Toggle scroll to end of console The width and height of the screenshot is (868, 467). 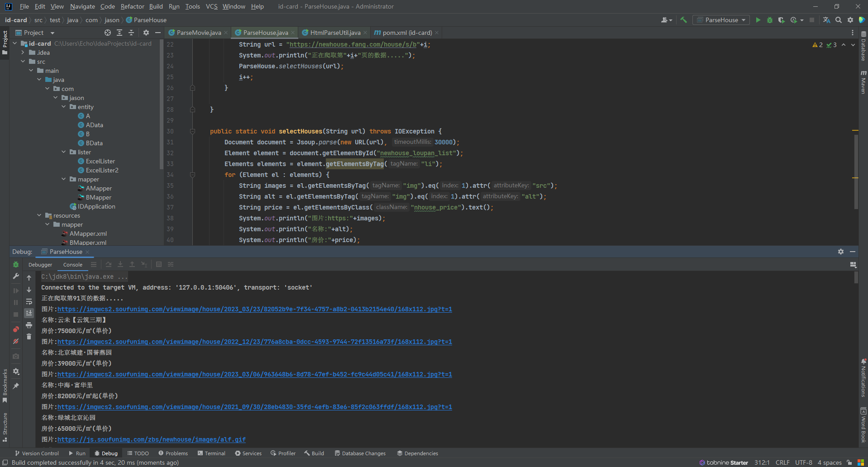pyautogui.click(x=29, y=313)
